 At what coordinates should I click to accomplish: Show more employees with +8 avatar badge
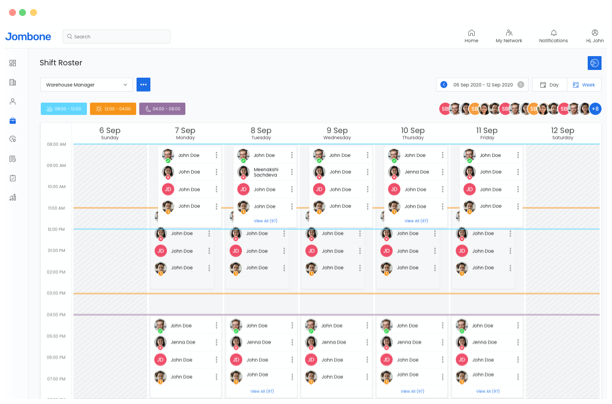[x=595, y=109]
